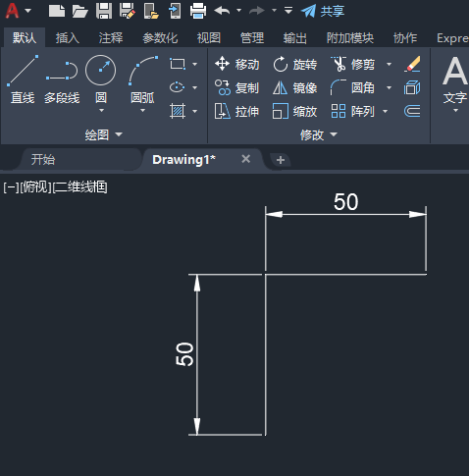This screenshot has width=469, height=476.
Task: Open the 俯视 view controls menu
Action: click(35, 187)
